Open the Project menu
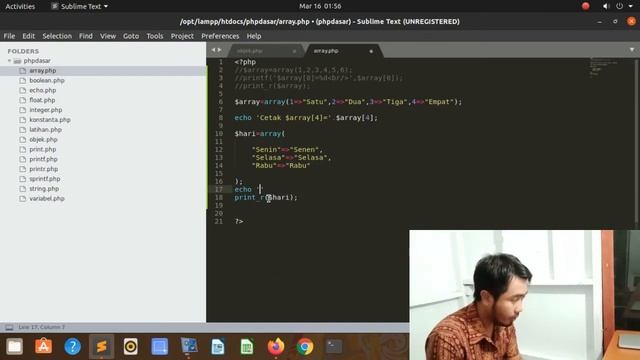This screenshot has height=360, width=640. click(182, 36)
